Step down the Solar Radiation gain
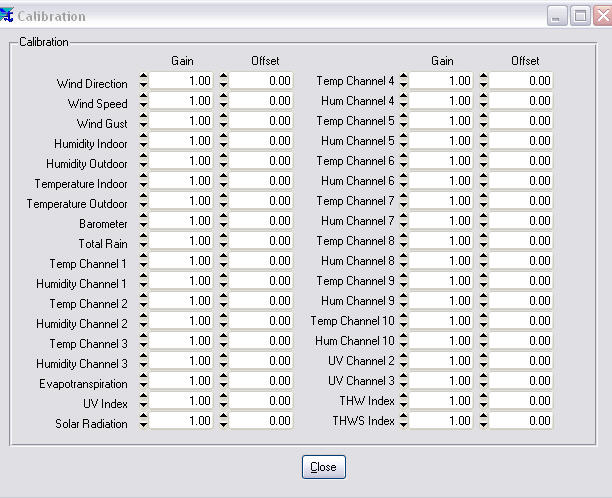612x498 pixels. 143,425
